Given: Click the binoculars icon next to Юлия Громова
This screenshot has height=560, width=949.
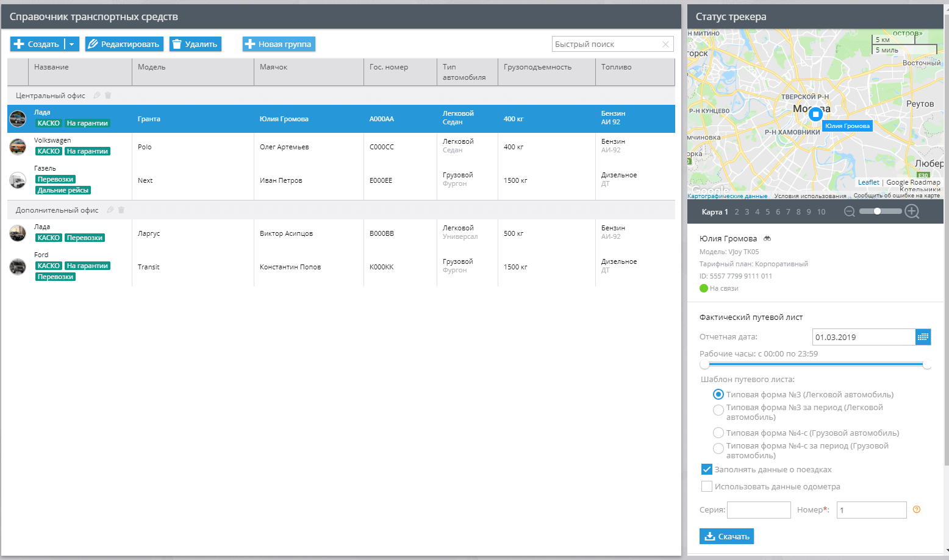Looking at the screenshot, I should (767, 238).
